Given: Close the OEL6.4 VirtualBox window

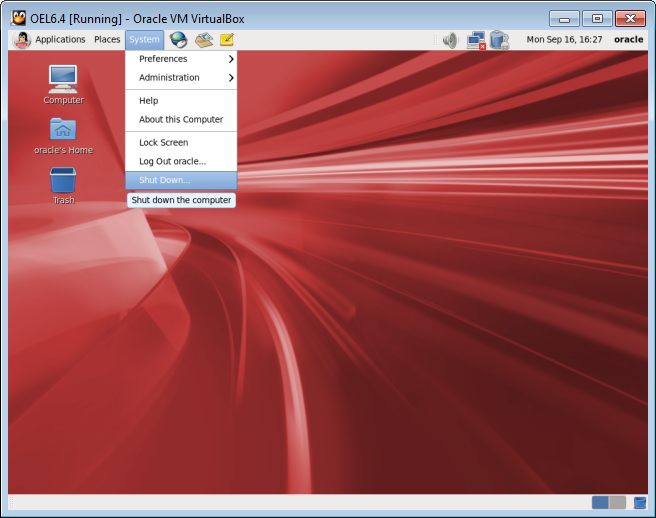Looking at the screenshot, I should click(630, 19).
